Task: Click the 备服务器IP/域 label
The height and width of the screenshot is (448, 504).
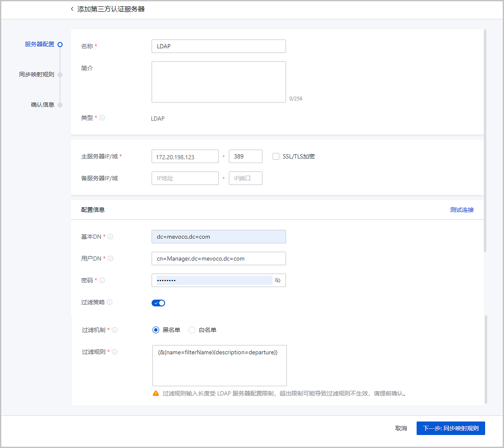Action: tap(100, 178)
